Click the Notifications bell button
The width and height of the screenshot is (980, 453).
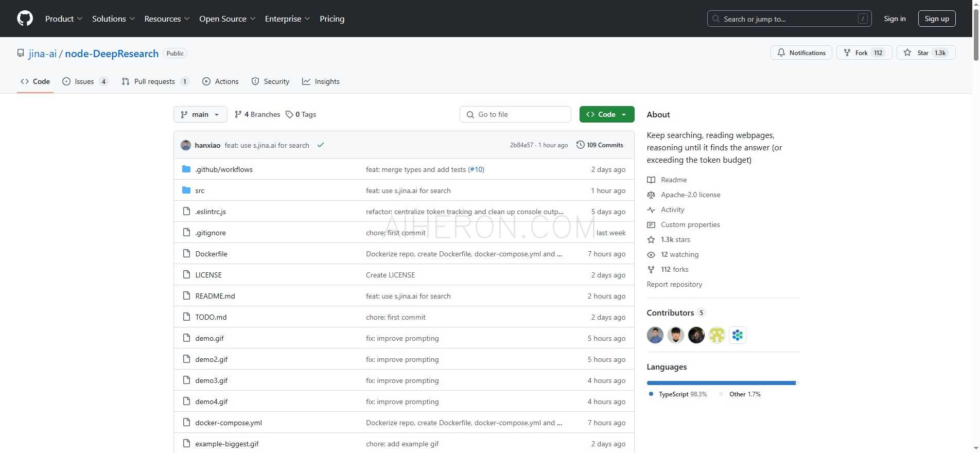pyautogui.click(x=801, y=53)
